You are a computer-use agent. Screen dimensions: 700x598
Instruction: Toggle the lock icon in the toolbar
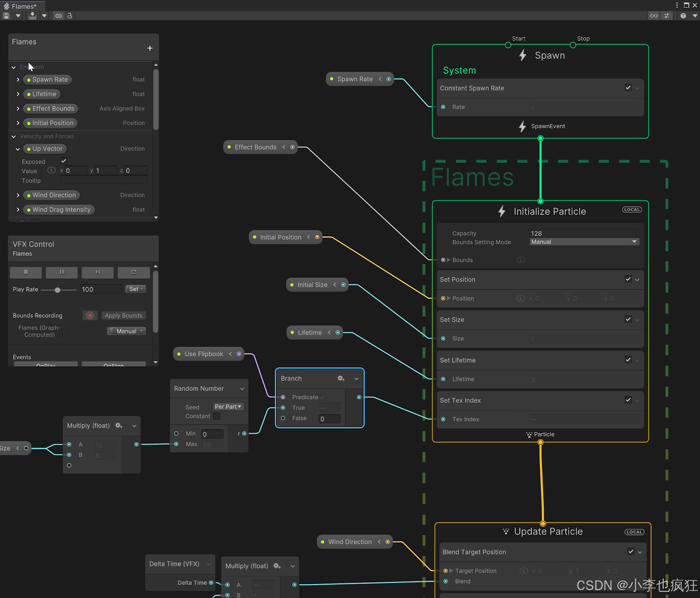click(70, 16)
